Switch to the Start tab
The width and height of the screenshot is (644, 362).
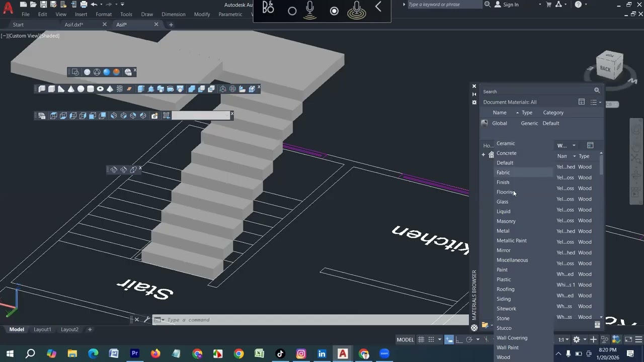coord(18,25)
